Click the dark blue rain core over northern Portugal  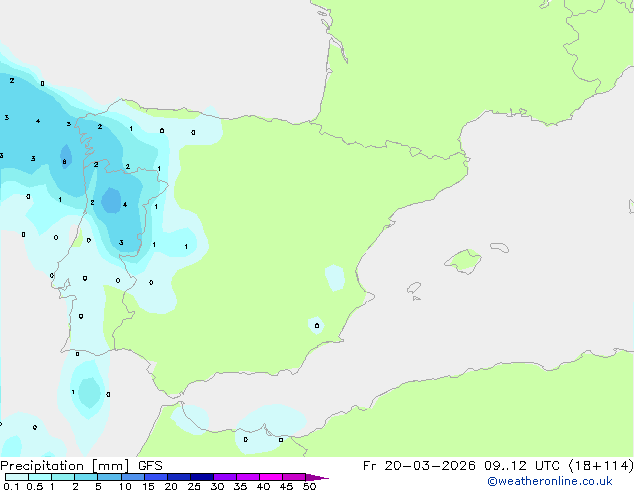pos(111,201)
